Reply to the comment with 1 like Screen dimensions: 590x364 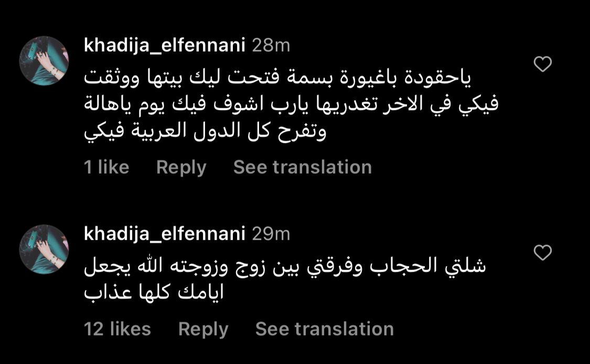181,167
